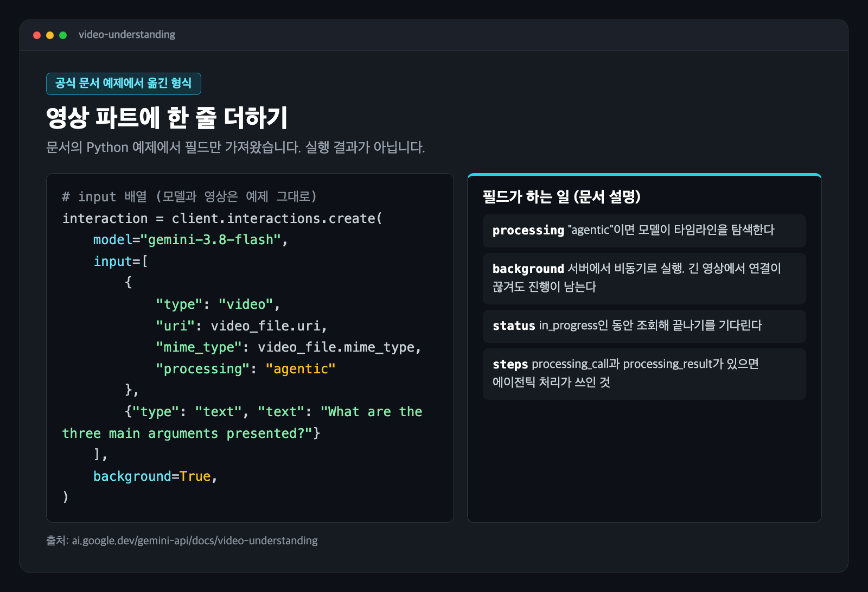Click the '"uri": video_file.uri' code line
The height and width of the screenshot is (592, 868).
[241, 326]
